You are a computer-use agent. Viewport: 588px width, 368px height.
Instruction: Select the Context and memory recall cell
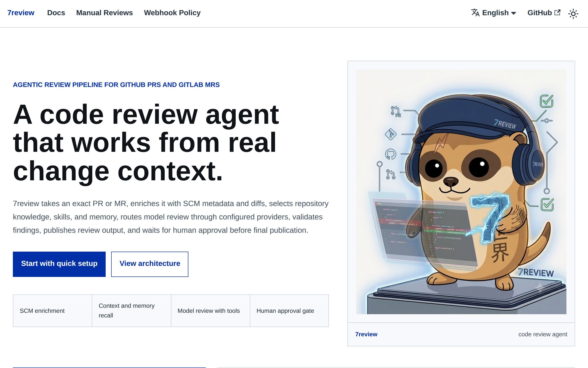pyautogui.click(x=131, y=310)
